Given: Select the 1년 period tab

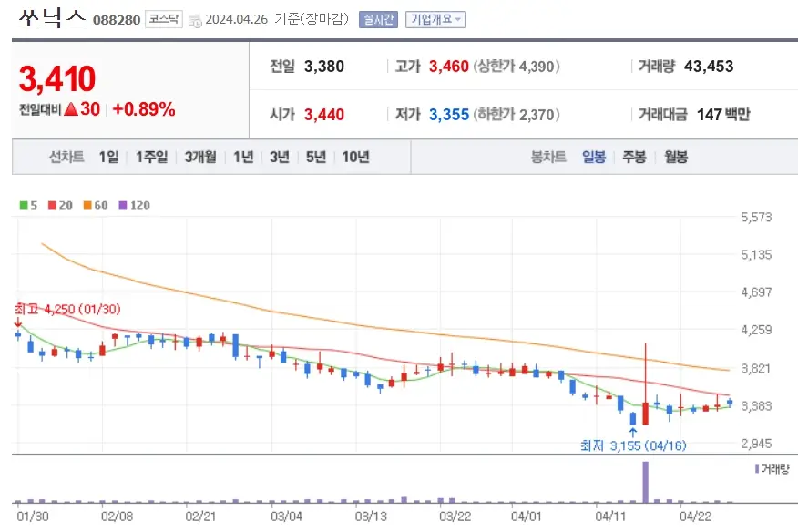Looking at the screenshot, I should point(242,157).
